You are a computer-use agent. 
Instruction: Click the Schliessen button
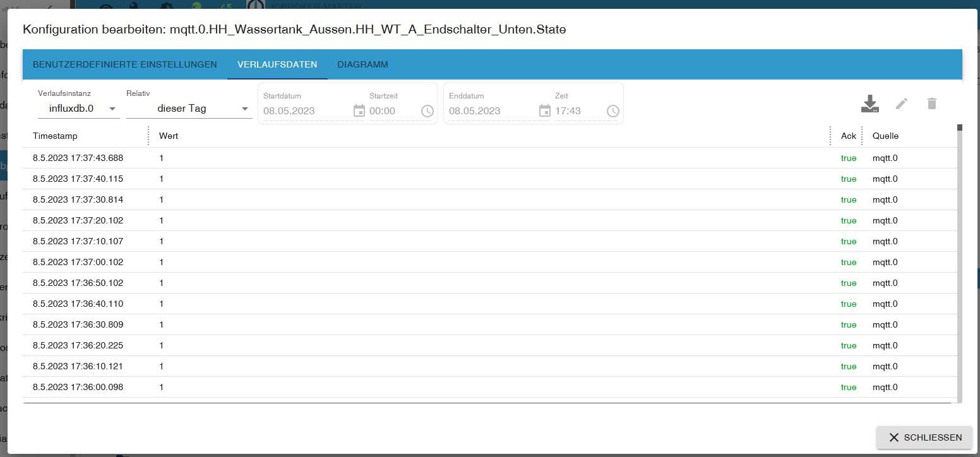coord(924,437)
